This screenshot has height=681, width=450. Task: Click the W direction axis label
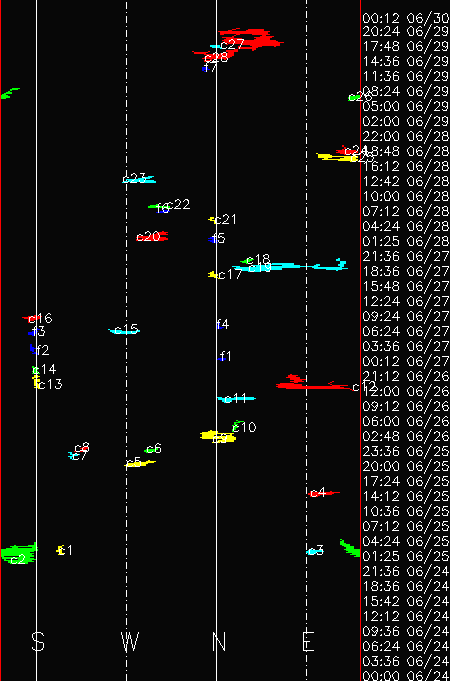point(130,641)
